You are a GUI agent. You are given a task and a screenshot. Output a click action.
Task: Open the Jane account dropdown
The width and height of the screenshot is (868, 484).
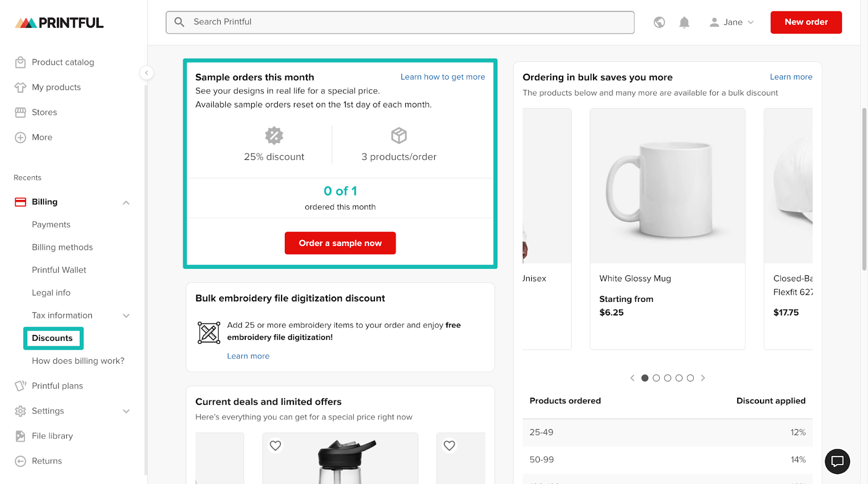[732, 22]
